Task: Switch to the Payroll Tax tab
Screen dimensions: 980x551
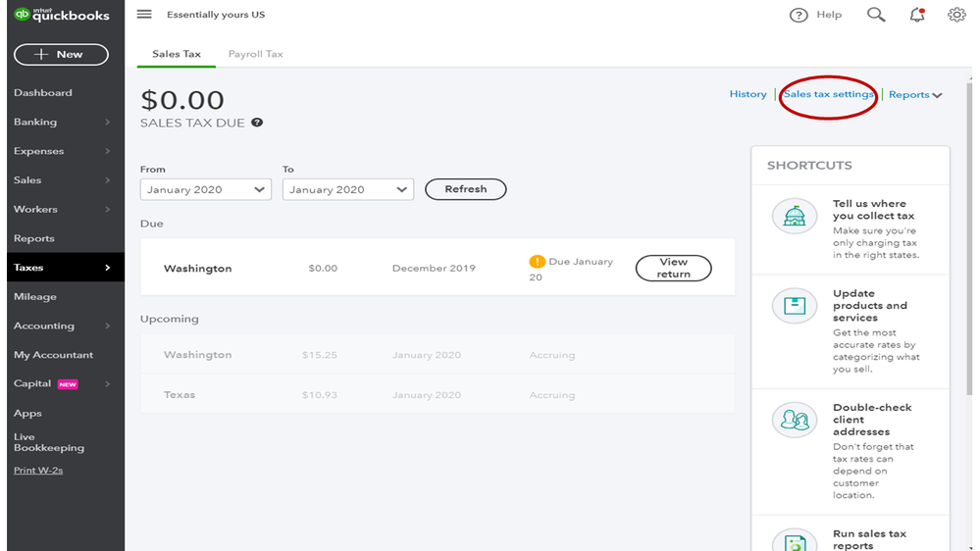Action: [255, 54]
